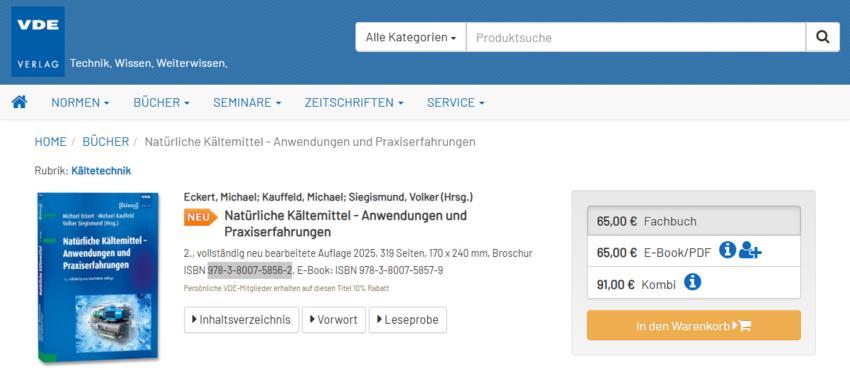The width and height of the screenshot is (850, 370).
Task: Expand the Inhaltsverzeichnis button
Action: [241, 320]
